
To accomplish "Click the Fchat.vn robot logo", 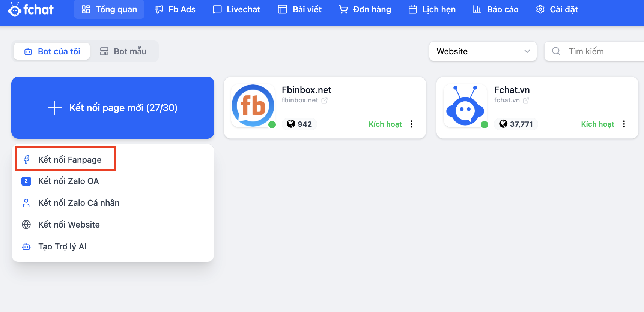I will tap(465, 106).
